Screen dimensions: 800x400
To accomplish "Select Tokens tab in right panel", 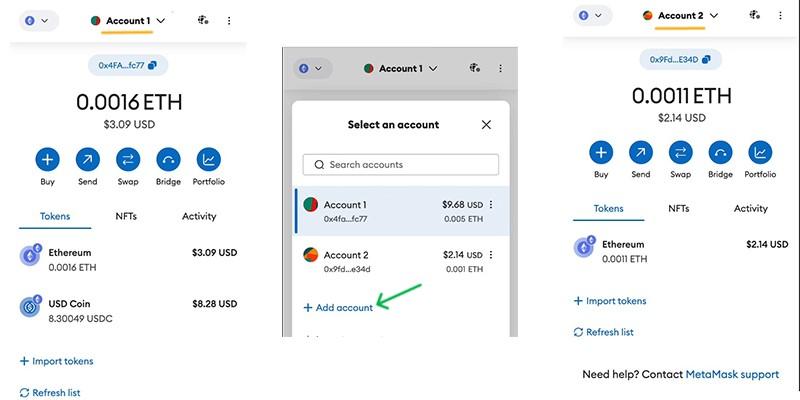I will [608, 209].
